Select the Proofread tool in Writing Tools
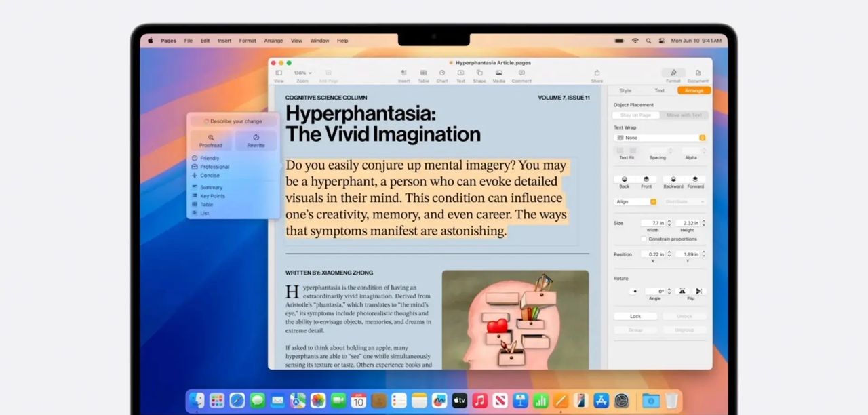Screen dimensions: 868x415 [x=211, y=140]
